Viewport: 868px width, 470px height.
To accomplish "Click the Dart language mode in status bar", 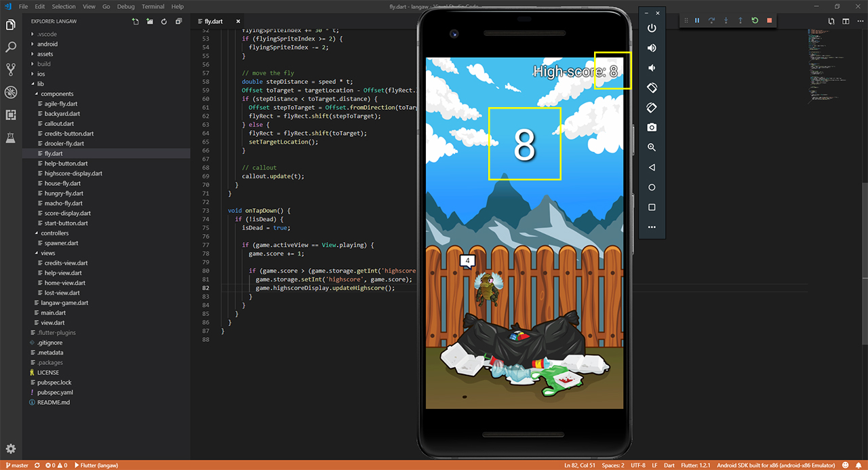I will 668,465.
